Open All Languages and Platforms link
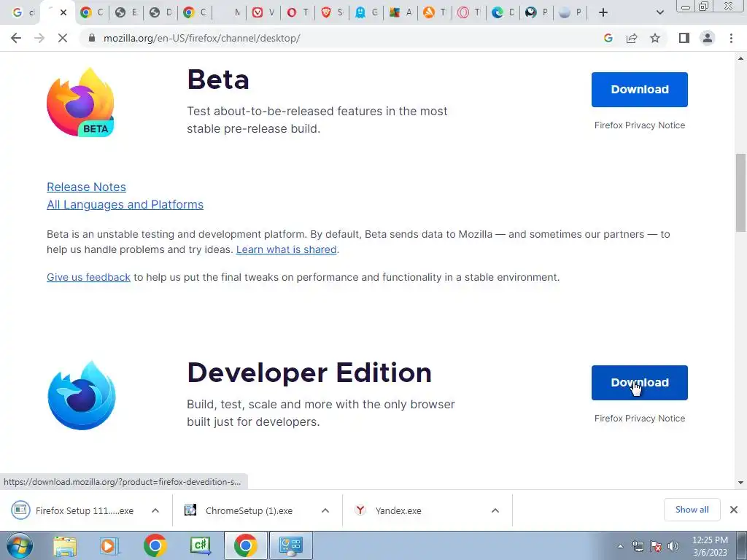The image size is (747, 560). click(x=125, y=204)
